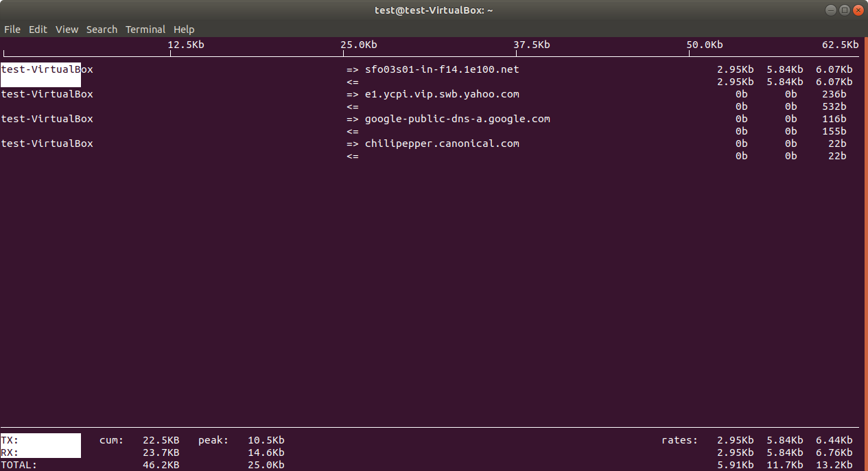Click the TOTAL: label
Viewport: 868px width, 471px height.
click(x=19, y=465)
